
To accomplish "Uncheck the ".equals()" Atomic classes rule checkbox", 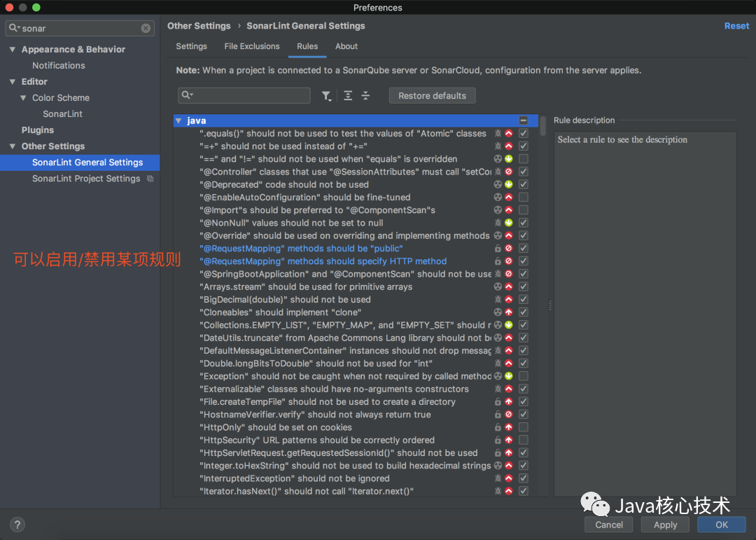I will tap(523, 133).
